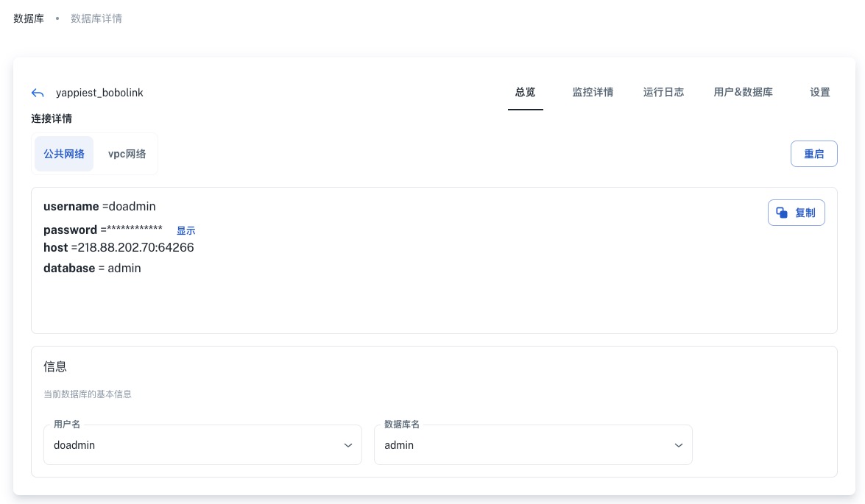Image resolution: width=865 pixels, height=504 pixels.
Task: Switch to the 监控详情 tab
Action: 593,93
